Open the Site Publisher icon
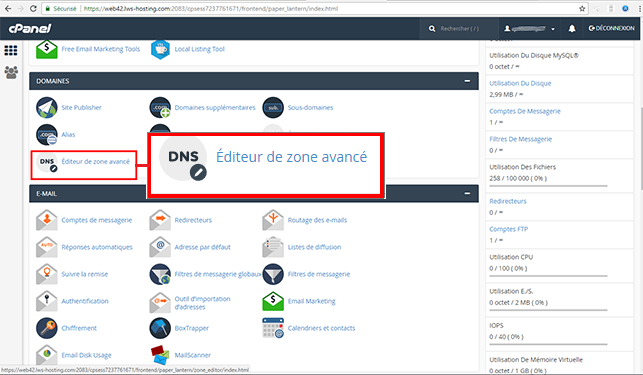Viewport: 643px width, 375px height. click(x=46, y=107)
